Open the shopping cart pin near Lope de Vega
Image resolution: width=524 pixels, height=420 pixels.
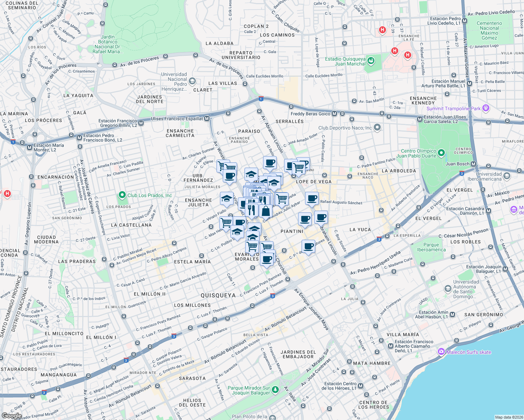point(299,167)
